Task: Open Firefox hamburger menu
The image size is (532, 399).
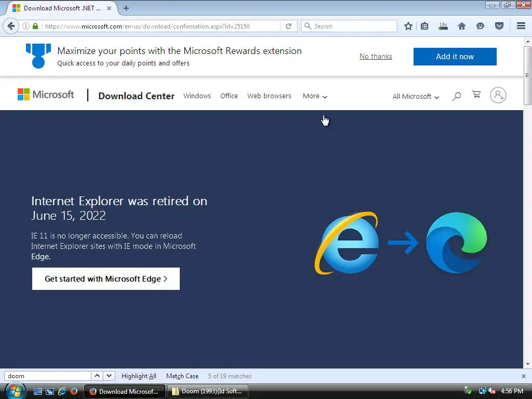Action: (521, 26)
